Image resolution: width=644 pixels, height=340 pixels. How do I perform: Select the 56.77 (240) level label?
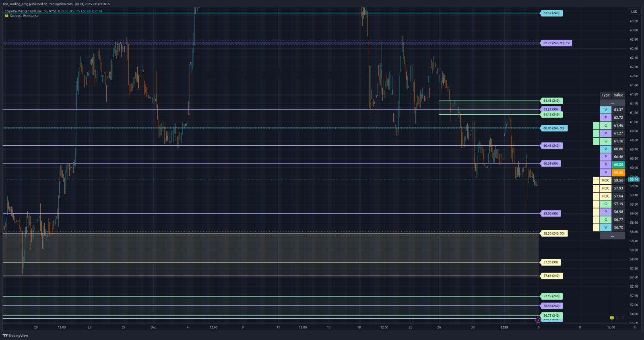pos(551,316)
